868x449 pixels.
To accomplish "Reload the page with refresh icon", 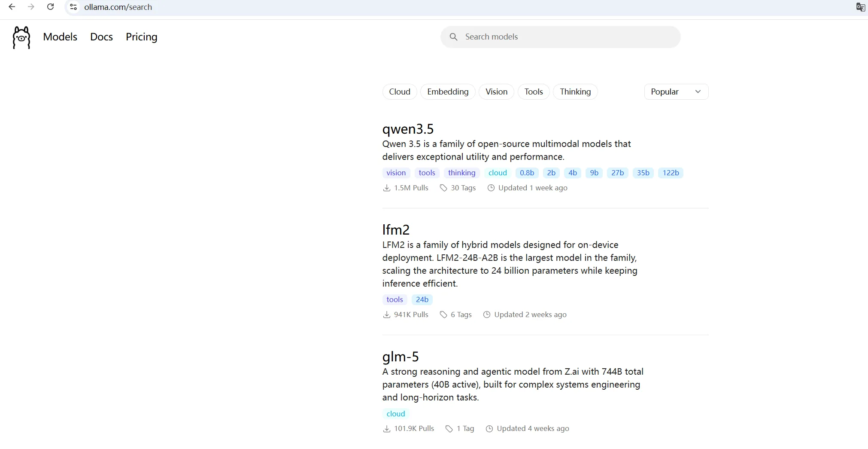I will coord(50,7).
